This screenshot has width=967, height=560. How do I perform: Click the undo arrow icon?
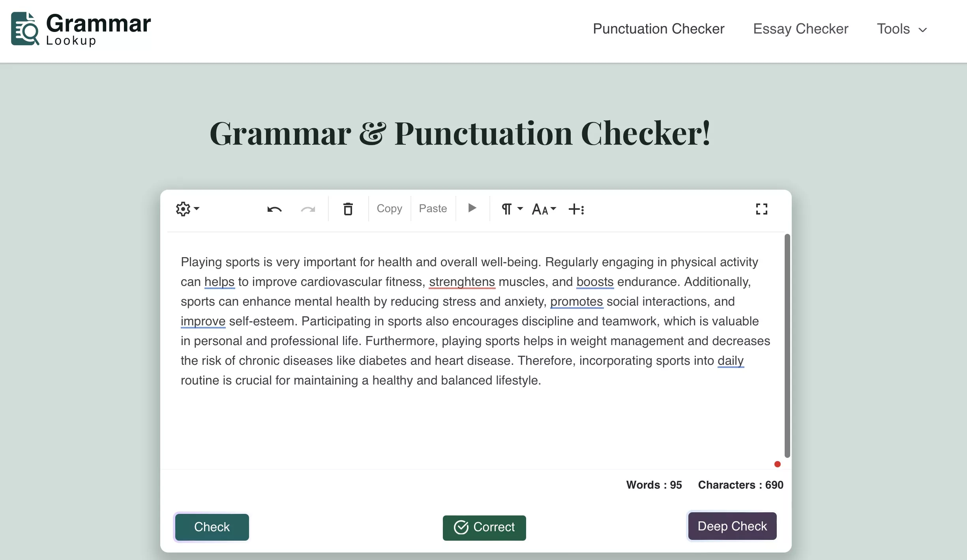pos(274,209)
